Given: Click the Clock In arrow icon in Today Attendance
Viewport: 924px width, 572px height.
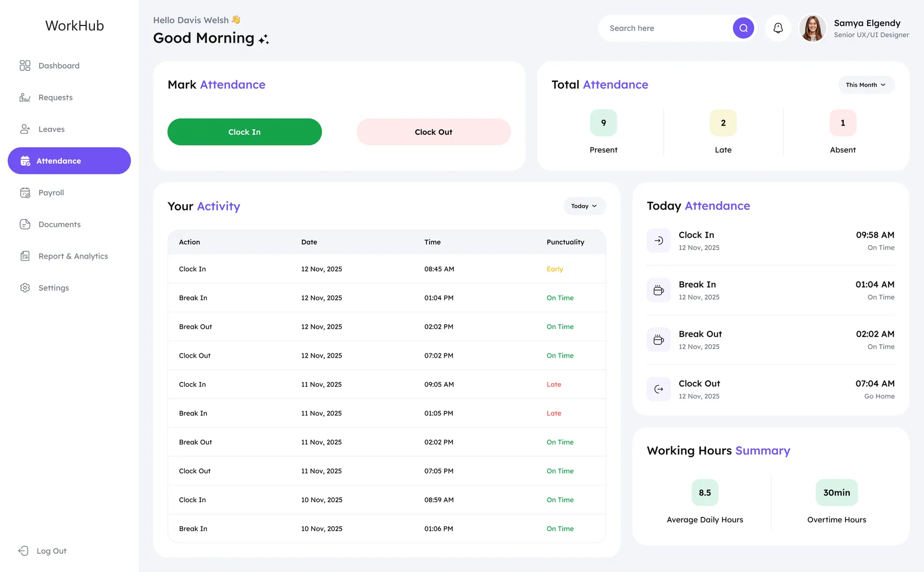Looking at the screenshot, I should [659, 241].
